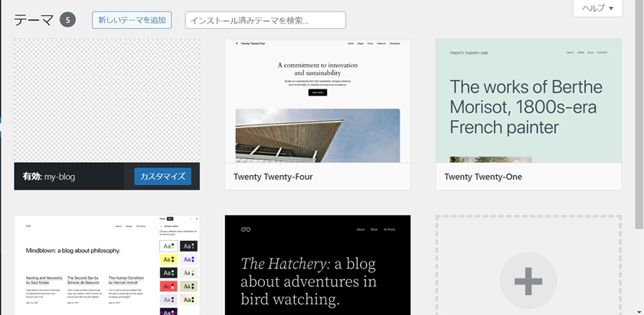644x315 pixels.
Task: Open the active my-blog theme preview
Action: [x=106, y=101]
